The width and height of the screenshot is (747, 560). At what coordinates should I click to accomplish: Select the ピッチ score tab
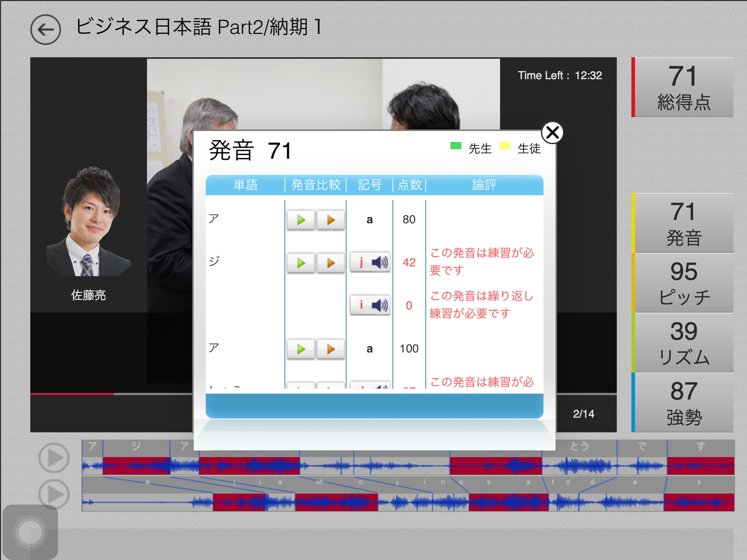pyautogui.click(x=683, y=283)
